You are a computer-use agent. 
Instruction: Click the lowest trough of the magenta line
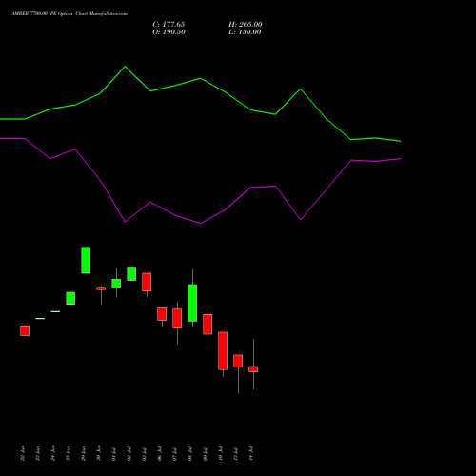click(x=200, y=224)
